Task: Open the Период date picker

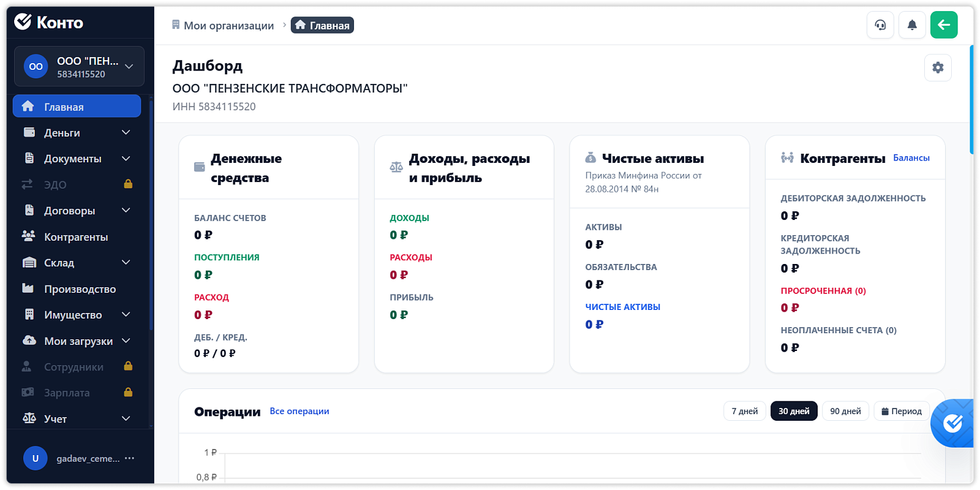Action: tap(902, 411)
